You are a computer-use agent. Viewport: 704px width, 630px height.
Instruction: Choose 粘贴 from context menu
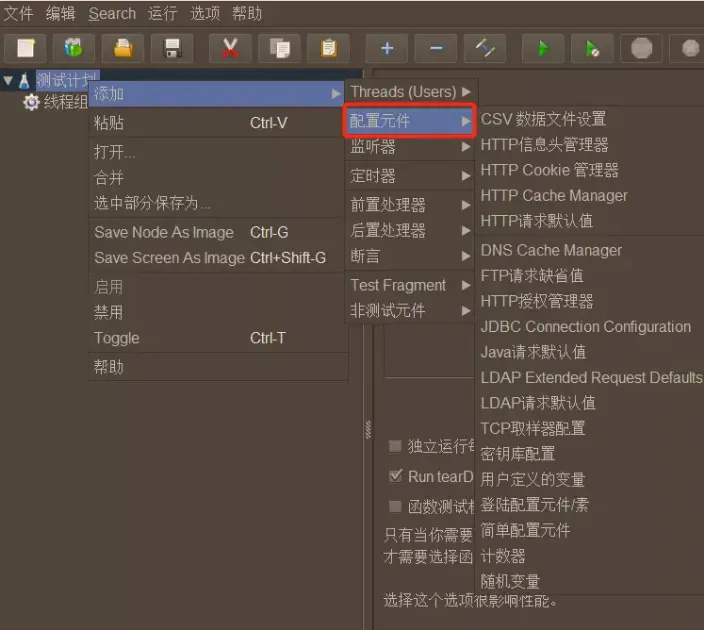click(217, 123)
